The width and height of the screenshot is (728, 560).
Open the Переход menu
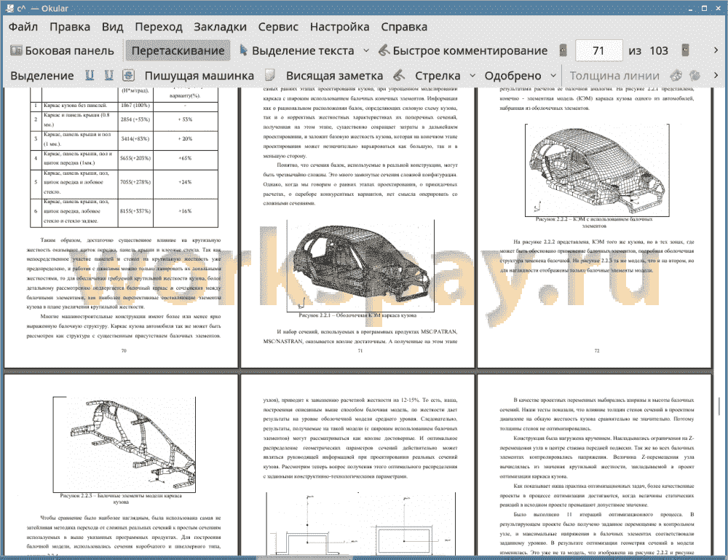158,27
